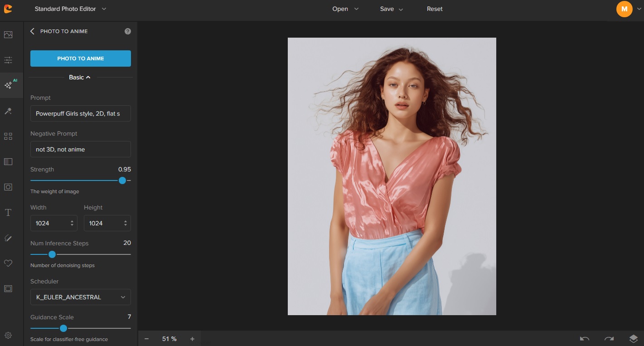The height and width of the screenshot is (346, 644).
Task: Open the settings gear icon
Action: [x=8, y=336]
